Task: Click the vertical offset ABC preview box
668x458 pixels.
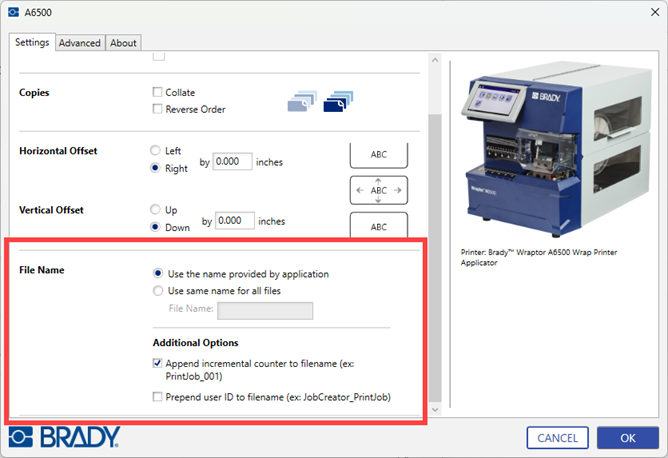Action: point(379,226)
